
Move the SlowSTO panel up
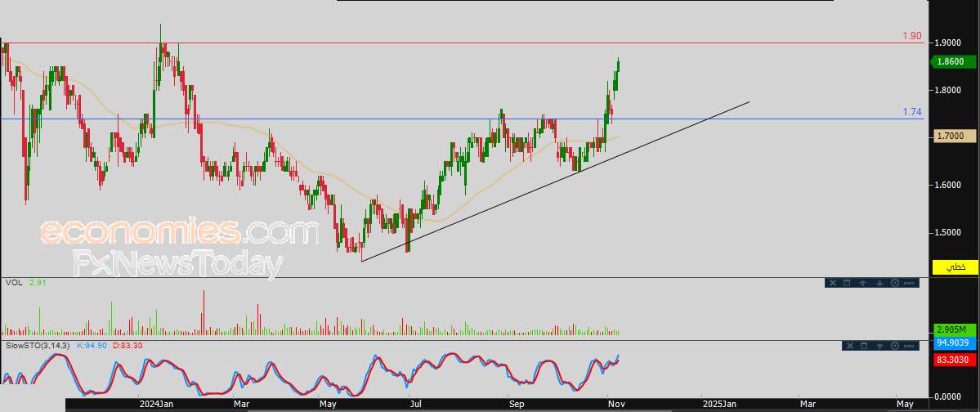880,347
